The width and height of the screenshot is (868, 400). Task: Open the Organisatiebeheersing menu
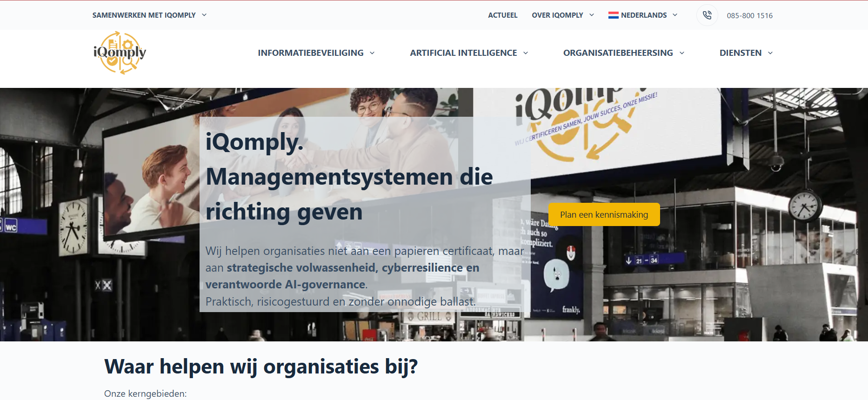[x=618, y=53]
